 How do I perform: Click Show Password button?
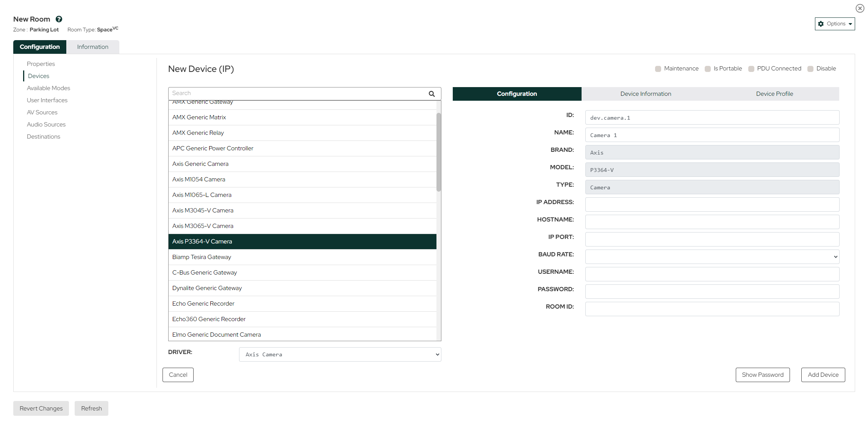(763, 375)
